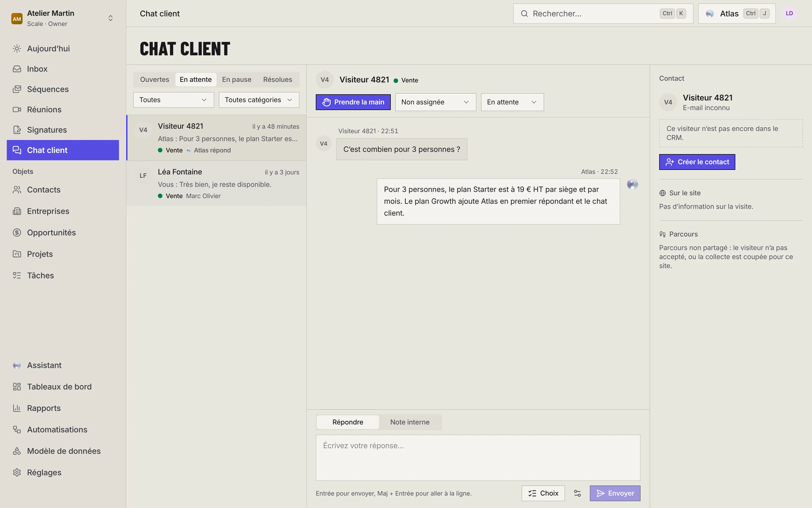Click the Prendre la main button
Viewport: 812px width, 508px height.
pos(353,102)
